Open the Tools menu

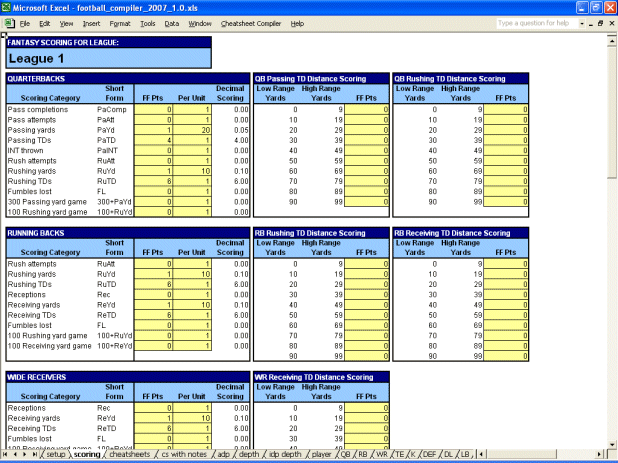(x=148, y=24)
